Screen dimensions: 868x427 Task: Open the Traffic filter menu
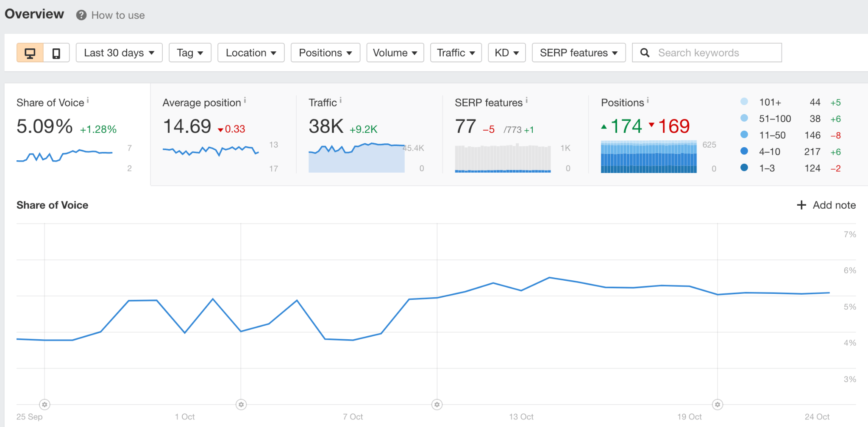point(456,53)
